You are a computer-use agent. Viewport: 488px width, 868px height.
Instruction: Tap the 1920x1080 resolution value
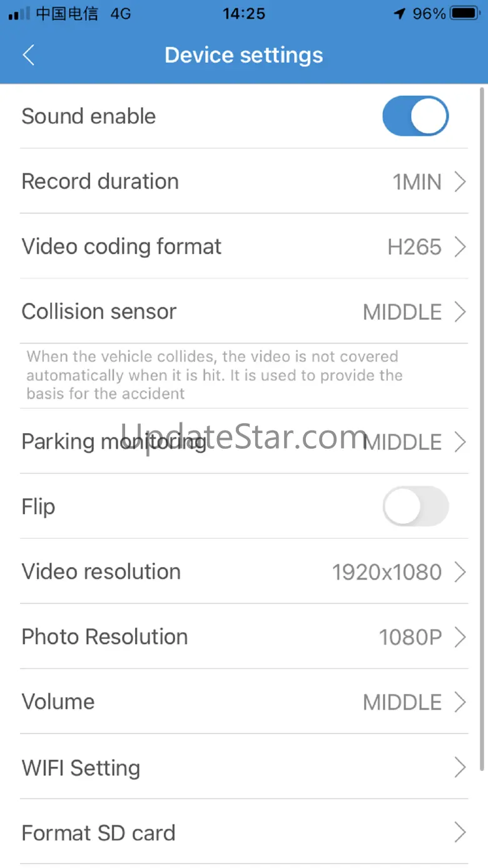coord(387,572)
